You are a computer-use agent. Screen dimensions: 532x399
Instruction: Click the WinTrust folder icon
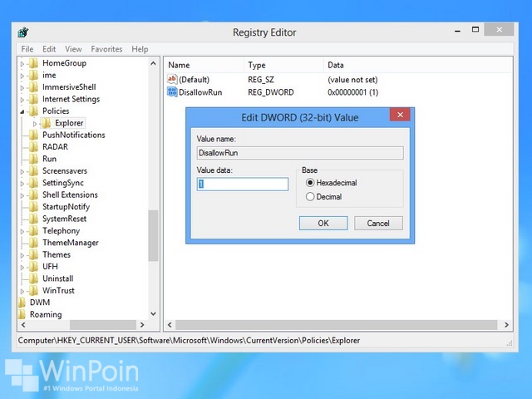pyautogui.click(x=33, y=290)
